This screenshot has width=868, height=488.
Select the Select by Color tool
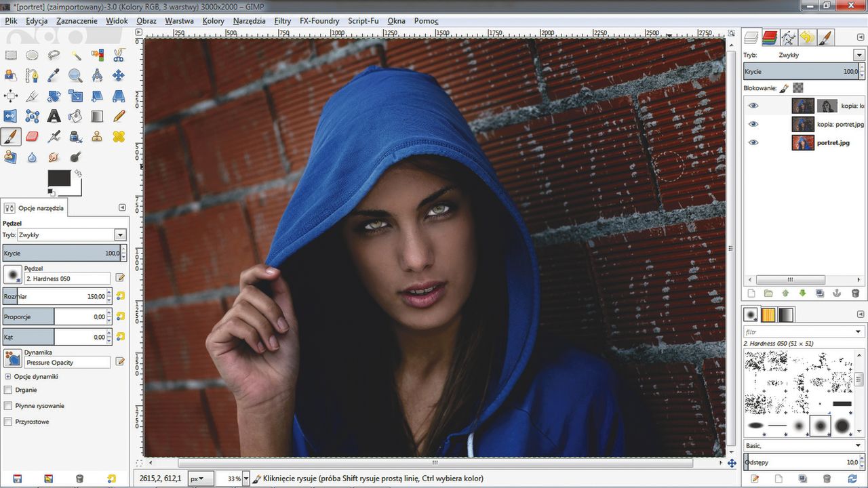click(x=97, y=56)
